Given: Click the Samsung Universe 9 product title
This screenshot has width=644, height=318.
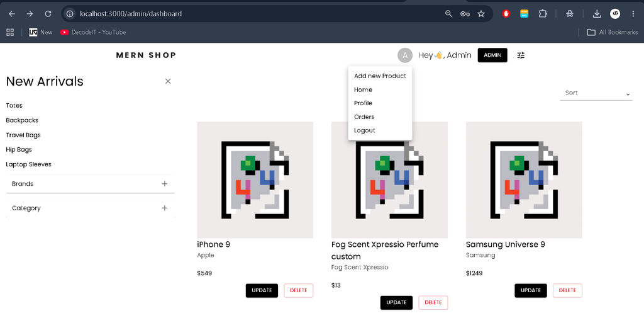Looking at the screenshot, I should tap(506, 244).
